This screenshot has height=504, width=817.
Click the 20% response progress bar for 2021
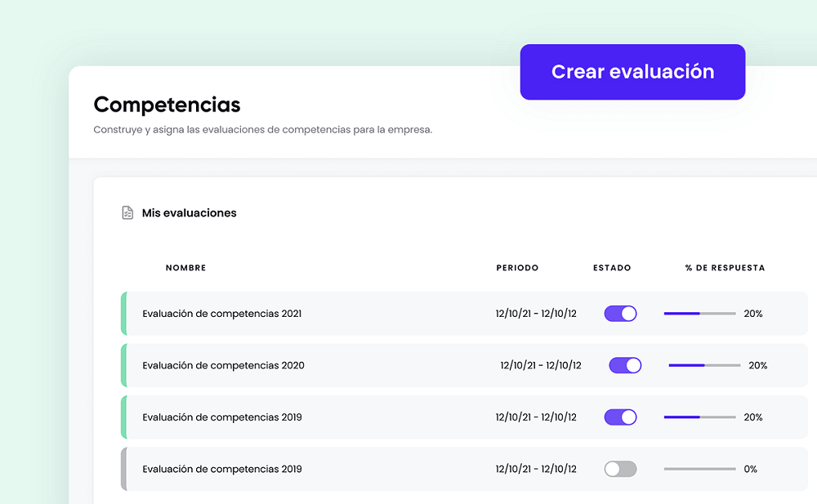[x=699, y=313]
